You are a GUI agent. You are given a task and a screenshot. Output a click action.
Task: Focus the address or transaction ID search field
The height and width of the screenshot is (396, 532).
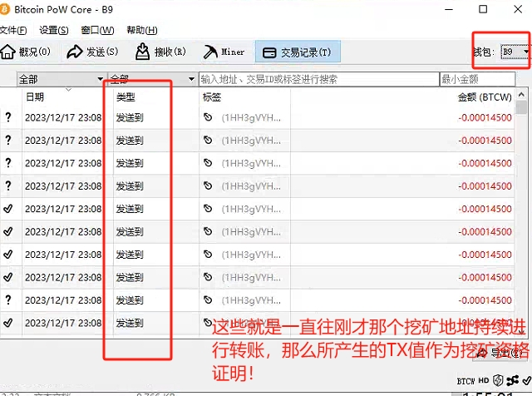(x=319, y=80)
